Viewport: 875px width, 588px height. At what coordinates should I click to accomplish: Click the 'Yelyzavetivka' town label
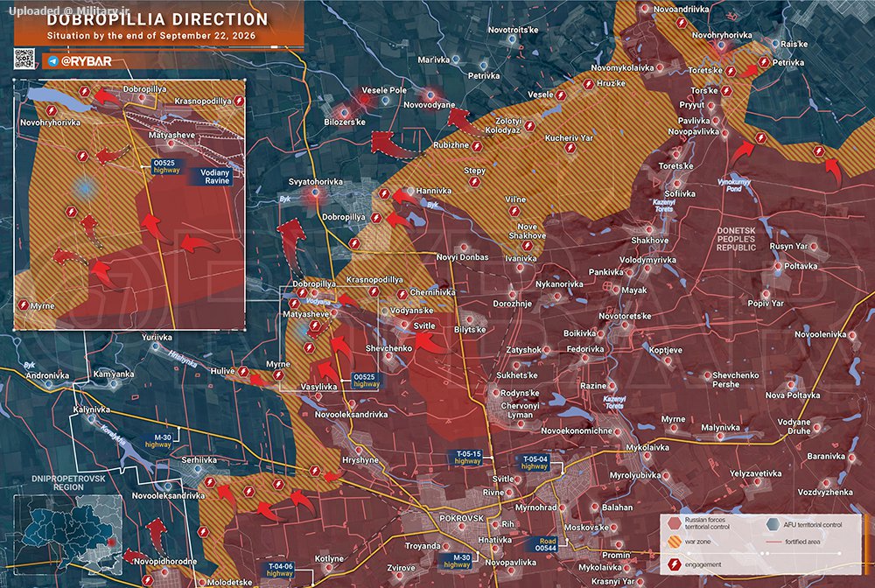click(x=756, y=473)
